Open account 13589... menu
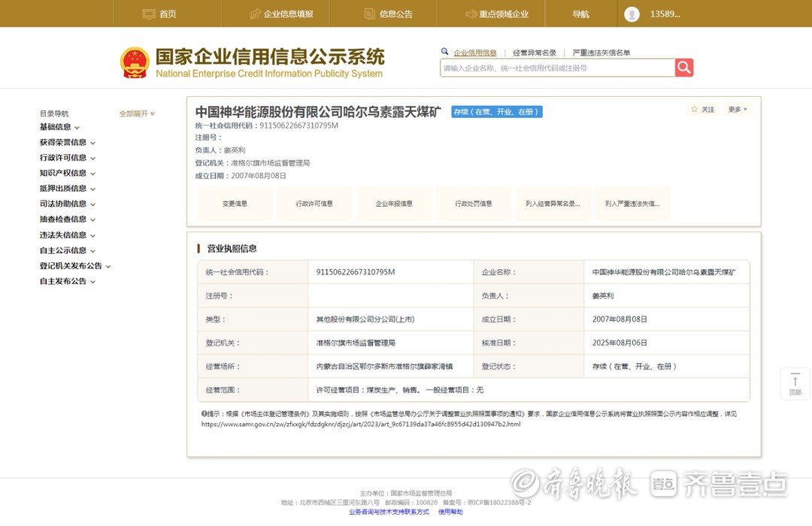The height and width of the screenshot is (526, 812). pyautogui.click(x=665, y=14)
